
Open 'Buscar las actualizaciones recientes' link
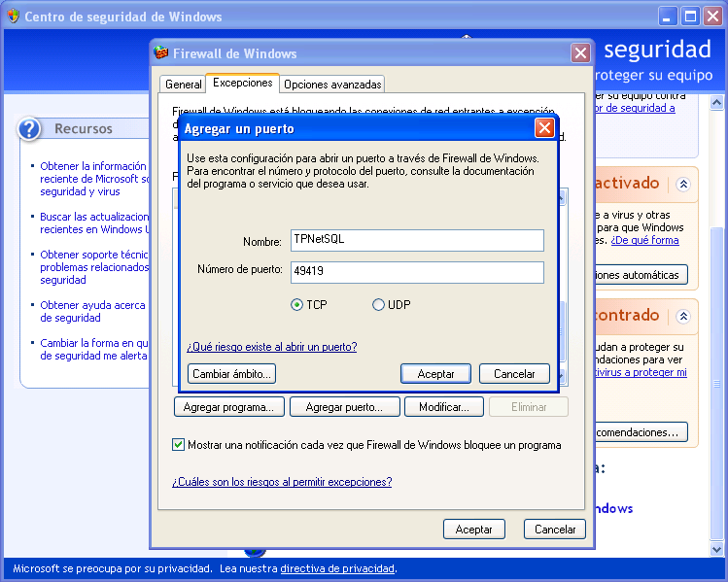point(94,223)
